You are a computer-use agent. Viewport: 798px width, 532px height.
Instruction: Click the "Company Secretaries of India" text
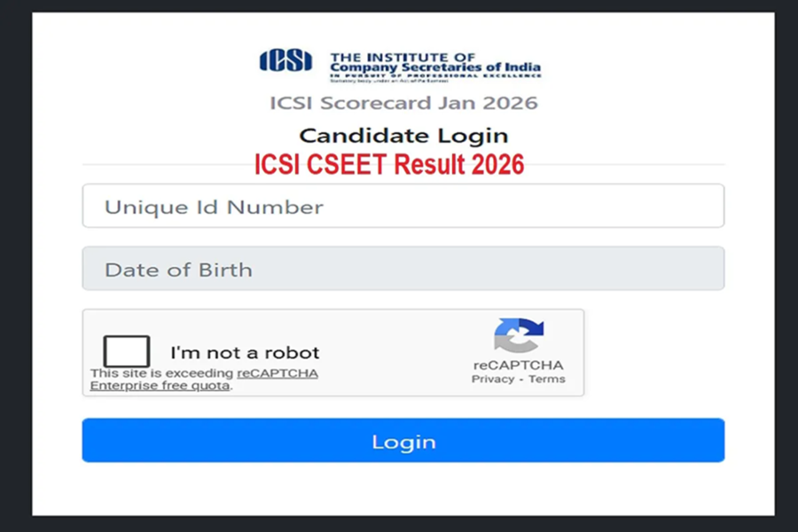pos(434,67)
